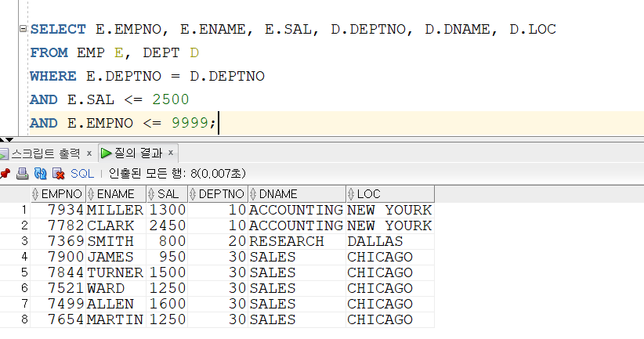Click WHERE keyword in the query
Image resolution: width=644 pixels, height=339 pixels.
tap(53, 76)
